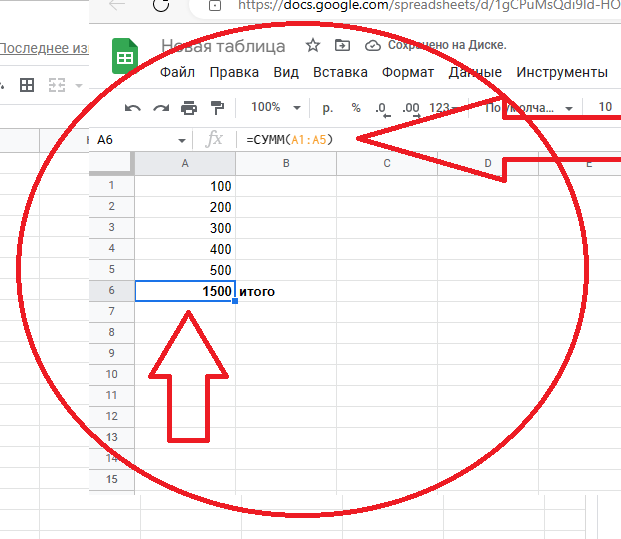
Task: Select cell with total 1500
Action: pyautogui.click(x=185, y=291)
